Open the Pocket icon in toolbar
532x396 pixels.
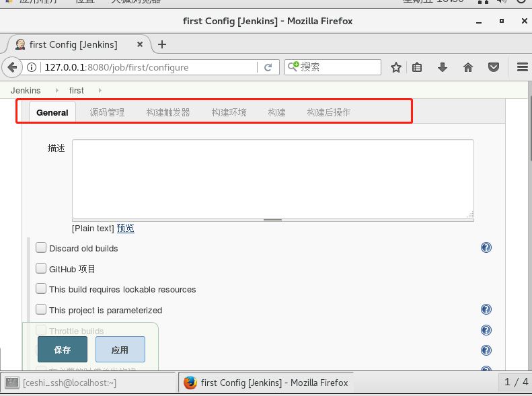494,67
